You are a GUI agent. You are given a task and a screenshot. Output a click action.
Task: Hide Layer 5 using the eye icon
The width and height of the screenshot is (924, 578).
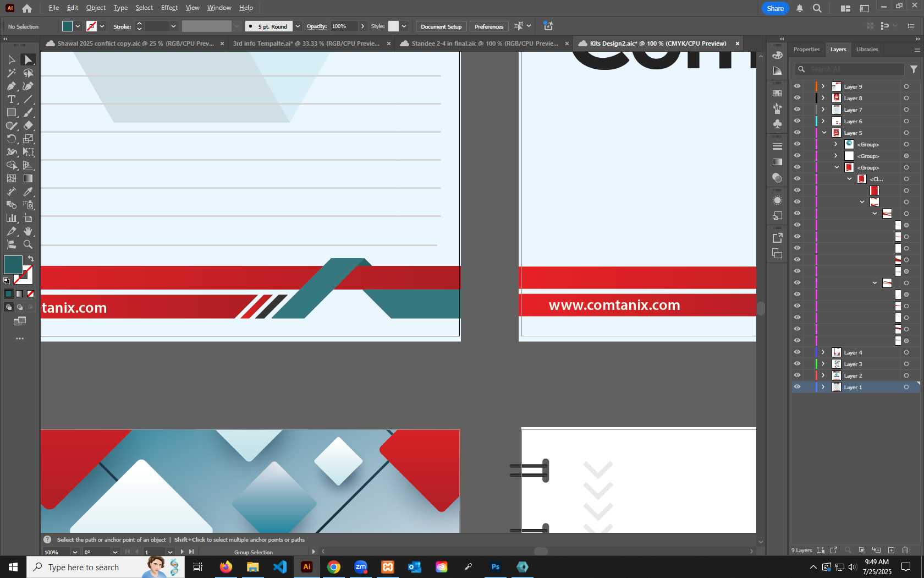coord(797,133)
